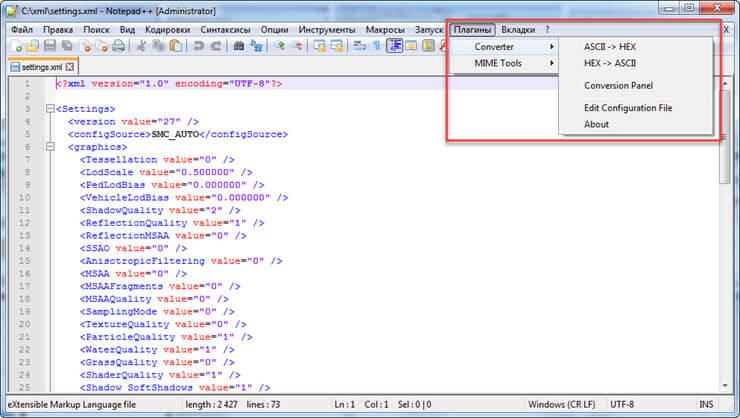This screenshot has height=418, width=740.
Task: Click the Zoom Out toolbar icon
Action: coord(297,46)
